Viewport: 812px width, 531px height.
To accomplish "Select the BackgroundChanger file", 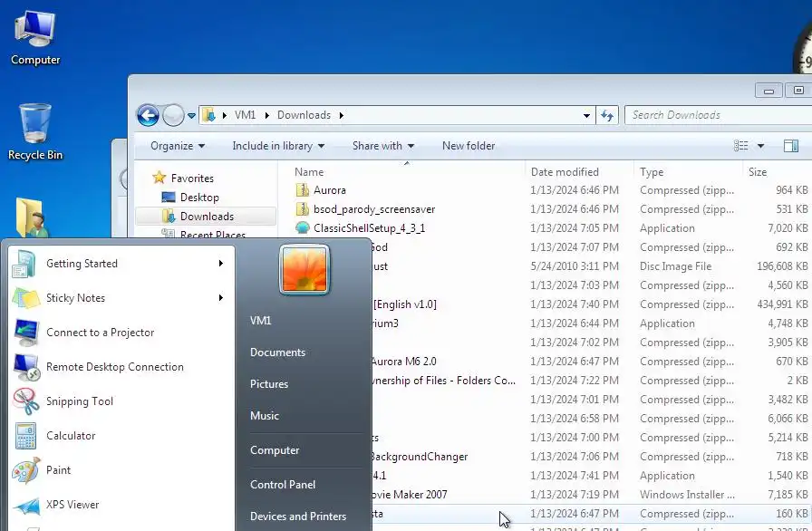I will click(x=420, y=457).
